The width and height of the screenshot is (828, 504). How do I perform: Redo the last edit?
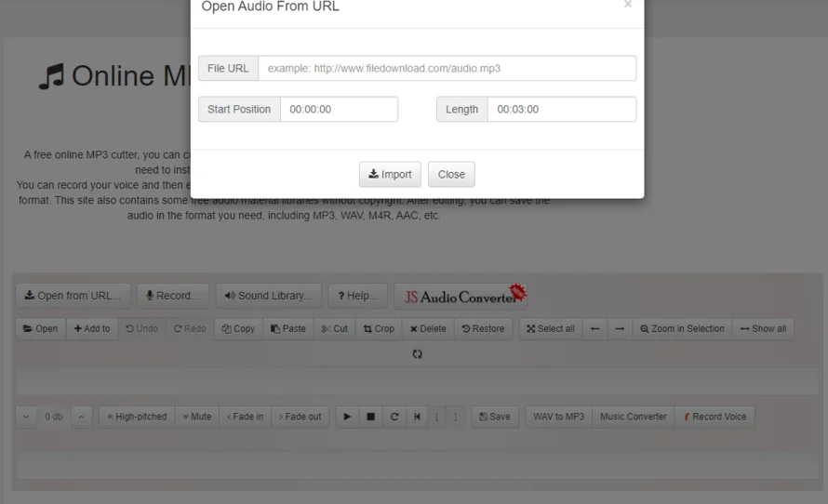(190, 329)
